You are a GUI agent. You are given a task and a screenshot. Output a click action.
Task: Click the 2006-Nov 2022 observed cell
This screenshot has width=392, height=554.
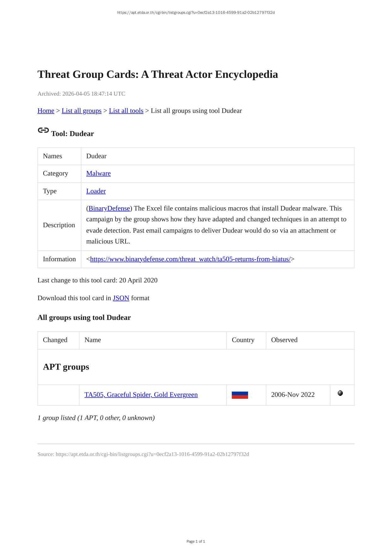click(293, 395)
